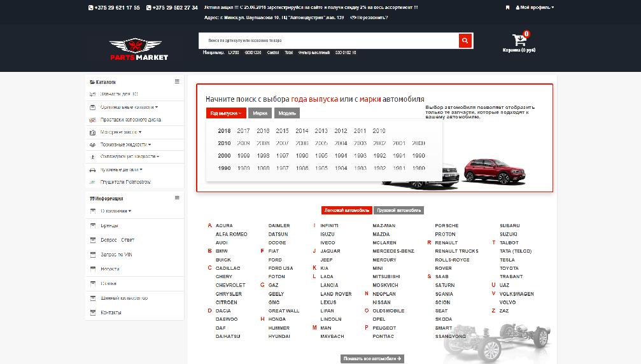Expand the Тормозные жидкости submenu
The image size is (641, 364).
point(126,144)
